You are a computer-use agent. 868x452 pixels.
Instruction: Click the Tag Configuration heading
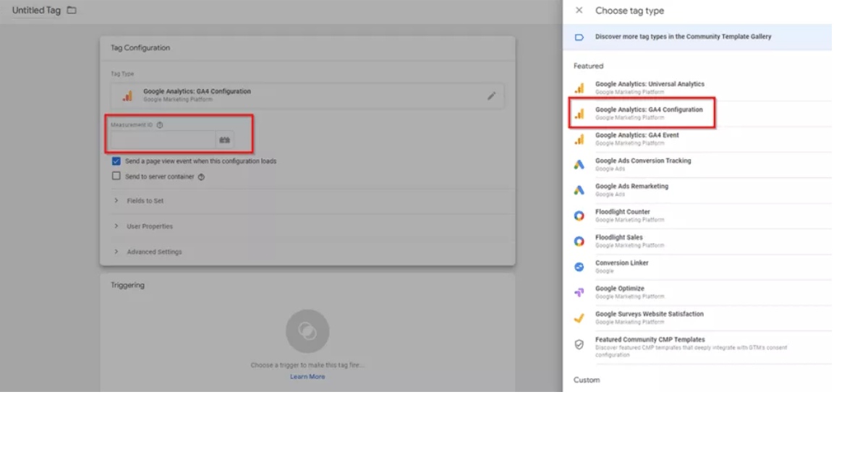(x=140, y=48)
